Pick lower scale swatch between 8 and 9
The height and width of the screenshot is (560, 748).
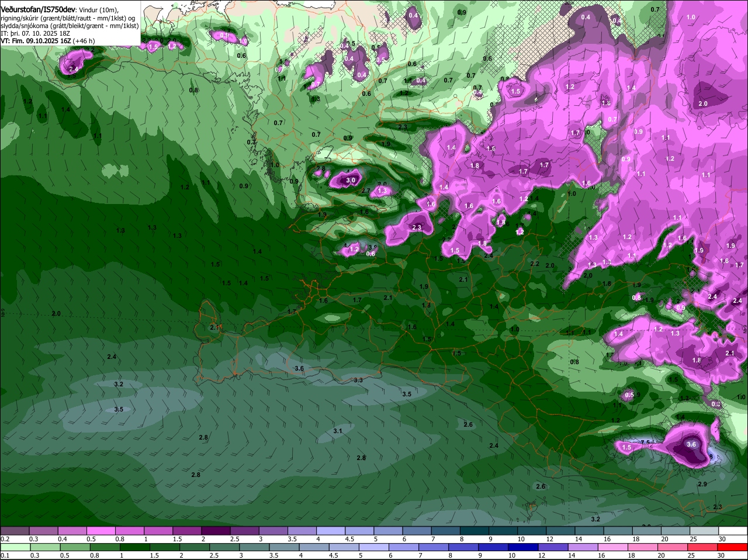point(463,547)
